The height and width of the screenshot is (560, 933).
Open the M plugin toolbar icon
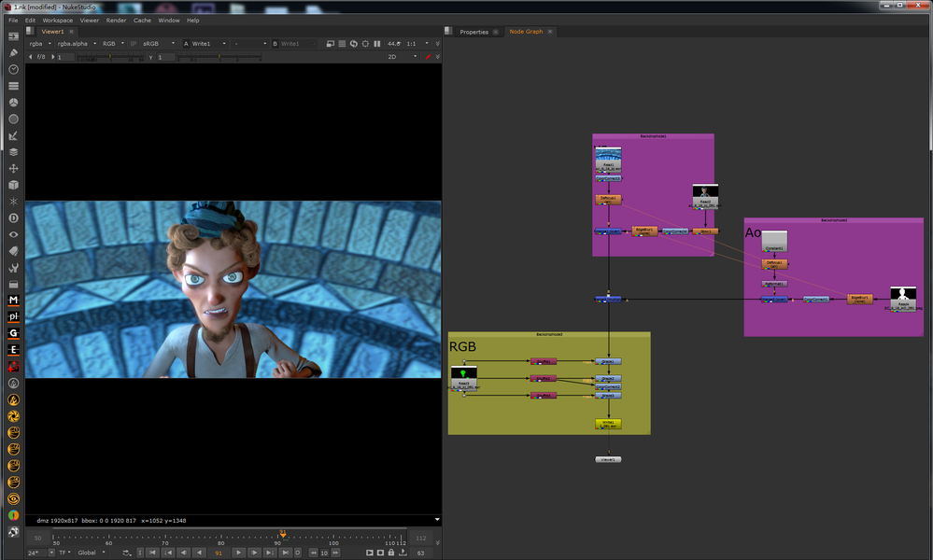click(13, 301)
